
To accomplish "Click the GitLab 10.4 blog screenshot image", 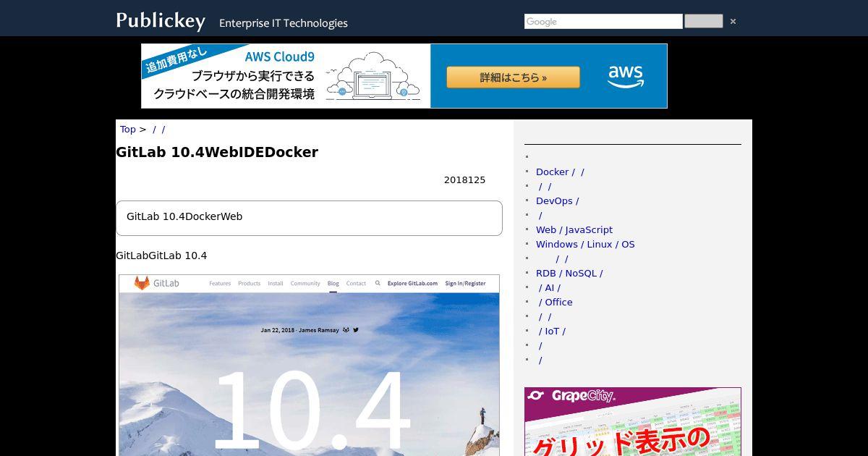I will coord(309,366).
